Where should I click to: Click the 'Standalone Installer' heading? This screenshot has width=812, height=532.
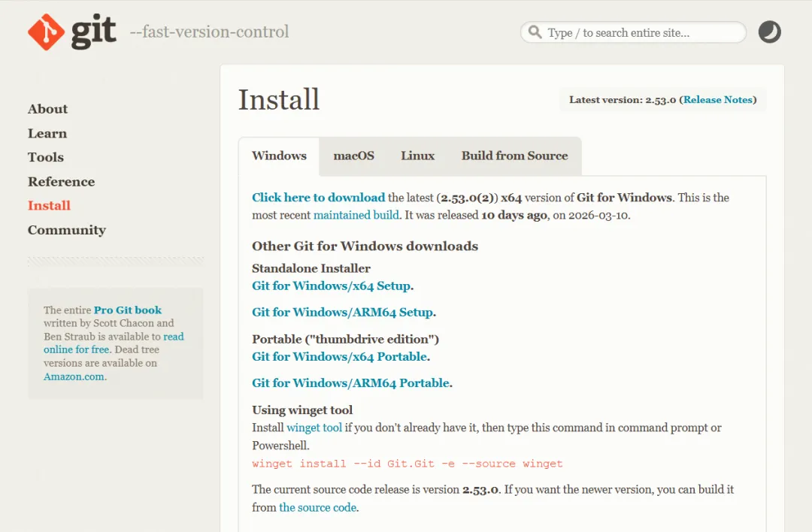click(x=311, y=268)
